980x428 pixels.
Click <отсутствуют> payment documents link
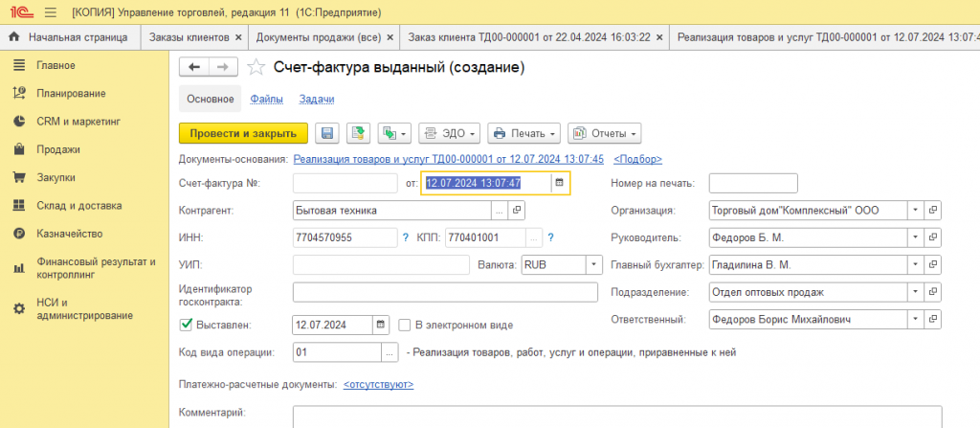coord(379,384)
